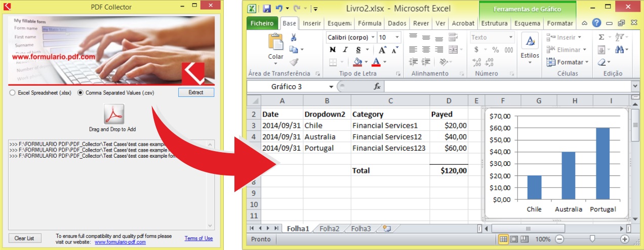The image size is (644, 250).
Task: Select the $120,00 total cell
Action: click(x=449, y=170)
